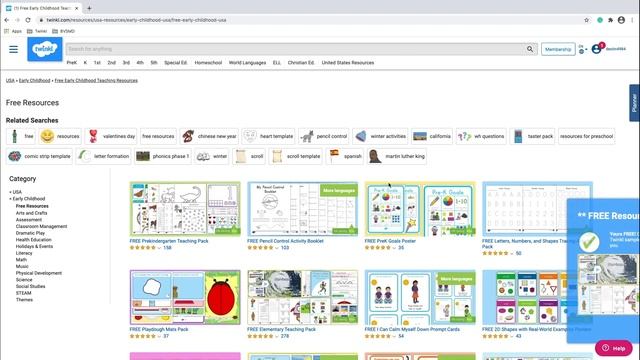Open the Arts and Crafts category
This screenshot has width=640, height=360.
pos(31,213)
